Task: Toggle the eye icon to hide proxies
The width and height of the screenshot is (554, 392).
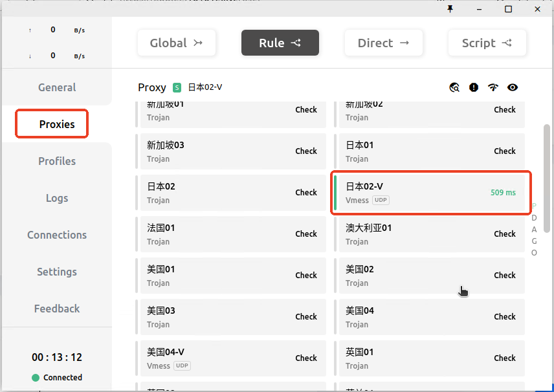Action: (x=513, y=87)
